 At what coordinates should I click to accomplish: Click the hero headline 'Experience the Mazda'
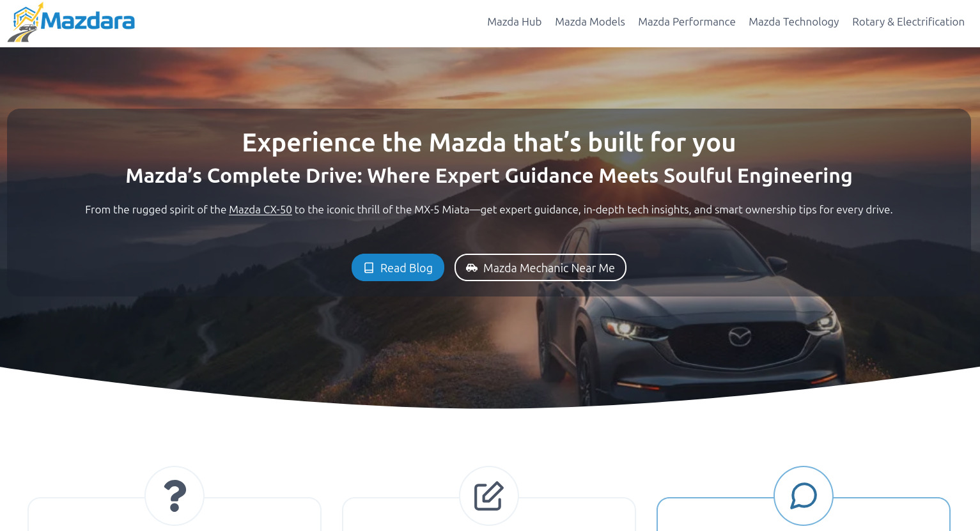pyautogui.click(x=489, y=142)
